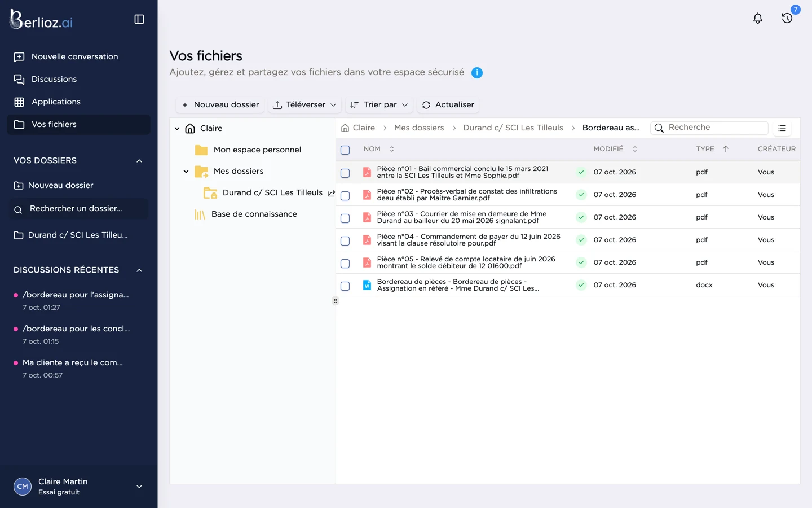Go to Discussions in the sidebar
Image resolution: width=812 pixels, height=508 pixels.
(x=78, y=79)
